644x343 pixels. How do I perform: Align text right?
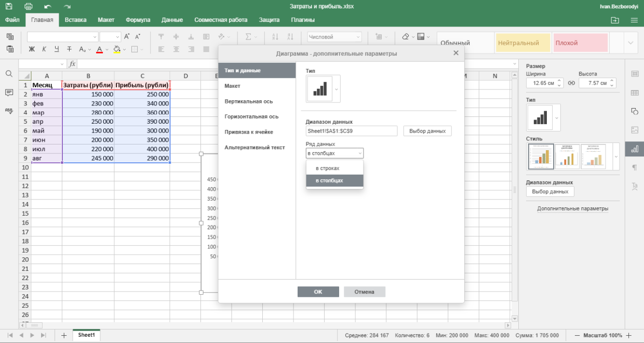click(x=191, y=49)
